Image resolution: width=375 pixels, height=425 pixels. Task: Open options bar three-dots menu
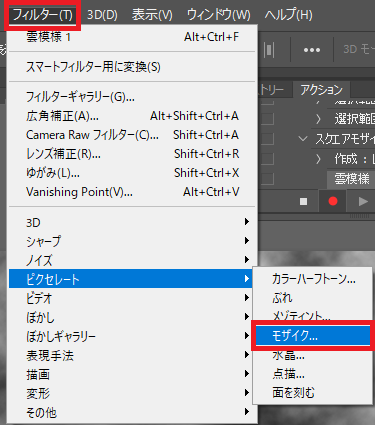point(312,50)
